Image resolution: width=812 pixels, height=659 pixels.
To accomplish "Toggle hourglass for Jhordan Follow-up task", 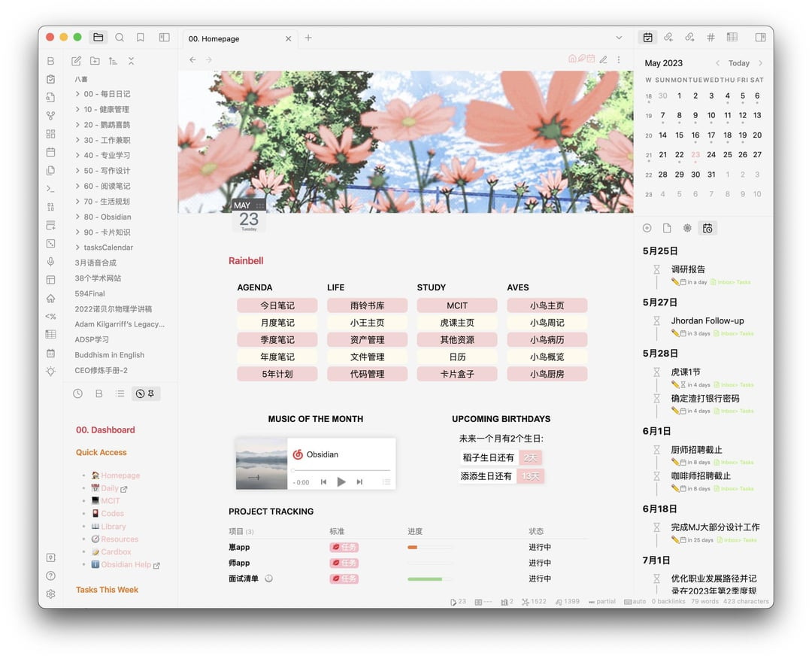I will pos(656,320).
